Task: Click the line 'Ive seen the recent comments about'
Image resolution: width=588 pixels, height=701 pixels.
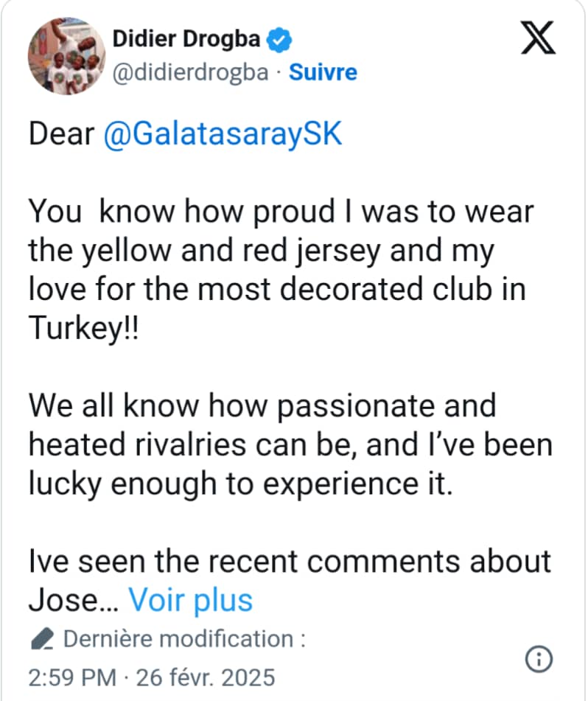Action: click(x=290, y=561)
